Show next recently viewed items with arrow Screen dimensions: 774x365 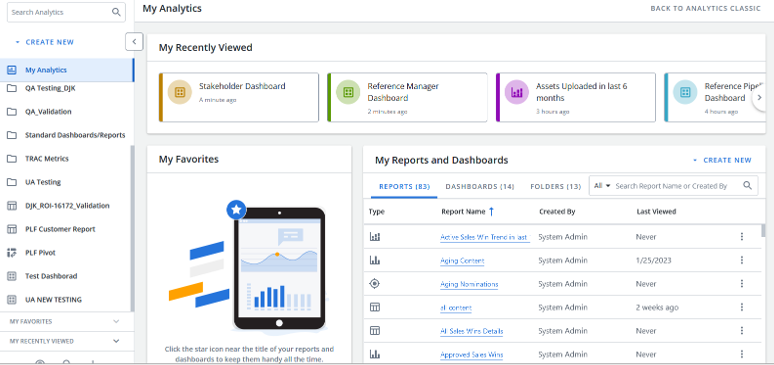click(759, 98)
